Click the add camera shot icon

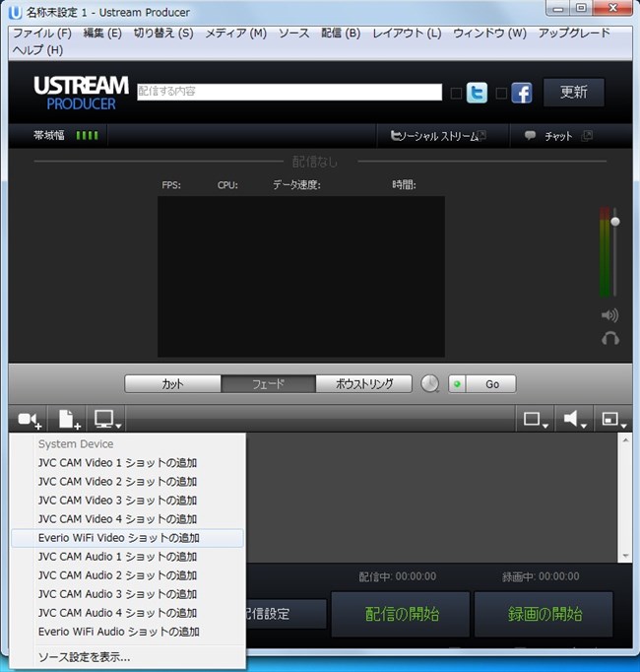coord(29,420)
